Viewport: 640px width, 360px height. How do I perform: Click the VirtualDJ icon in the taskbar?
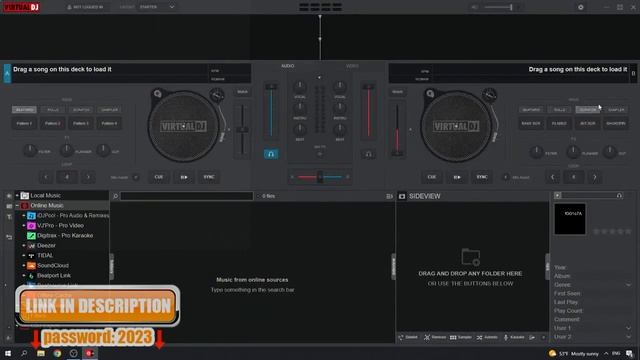point(90,353)
